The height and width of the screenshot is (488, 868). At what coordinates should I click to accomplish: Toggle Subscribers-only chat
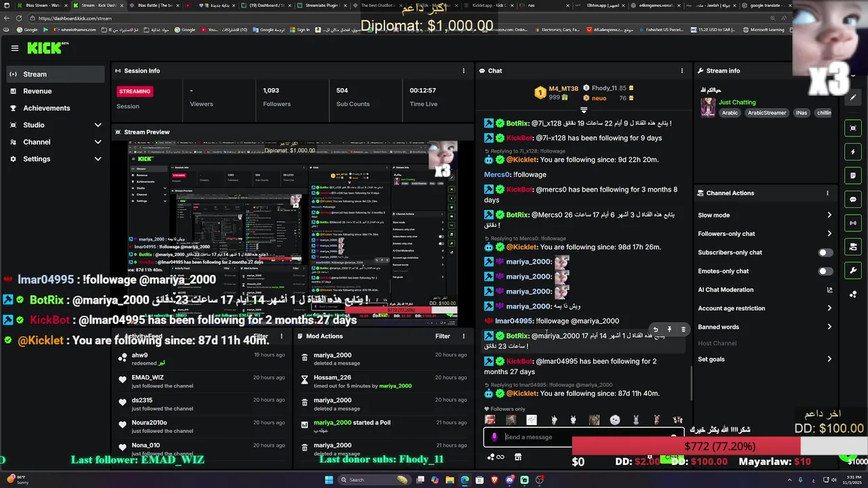point(825,252)
